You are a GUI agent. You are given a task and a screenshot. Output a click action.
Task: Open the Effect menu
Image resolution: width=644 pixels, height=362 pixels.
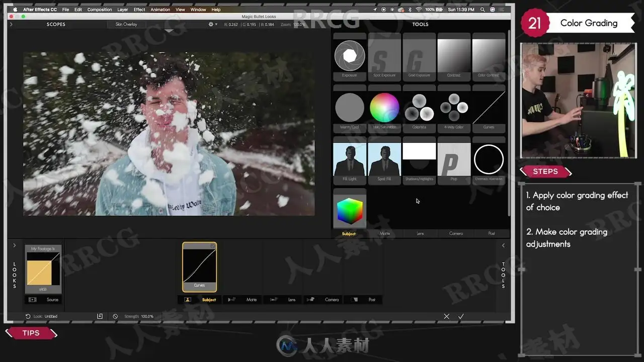click(139, 10)
